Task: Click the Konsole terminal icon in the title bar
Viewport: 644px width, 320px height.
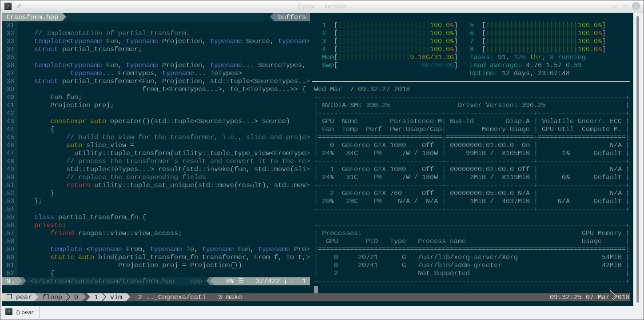Action: [8, 6]
